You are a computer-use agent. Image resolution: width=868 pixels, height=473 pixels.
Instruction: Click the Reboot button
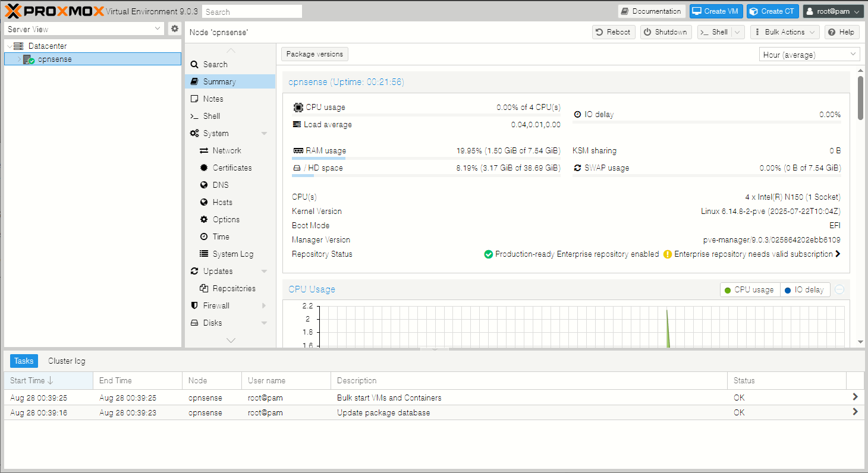[614, 32]
